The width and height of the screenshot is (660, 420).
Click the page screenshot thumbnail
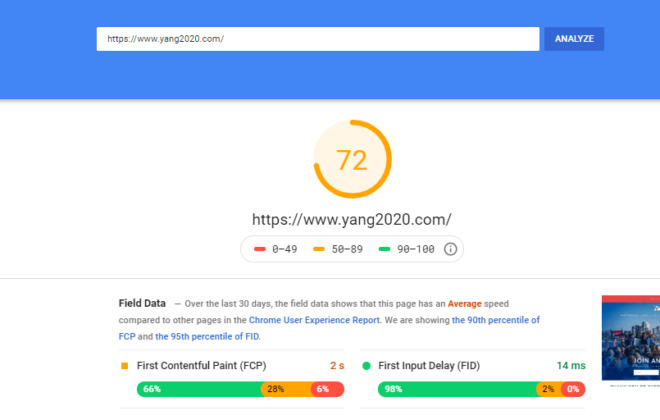(631, 339)
